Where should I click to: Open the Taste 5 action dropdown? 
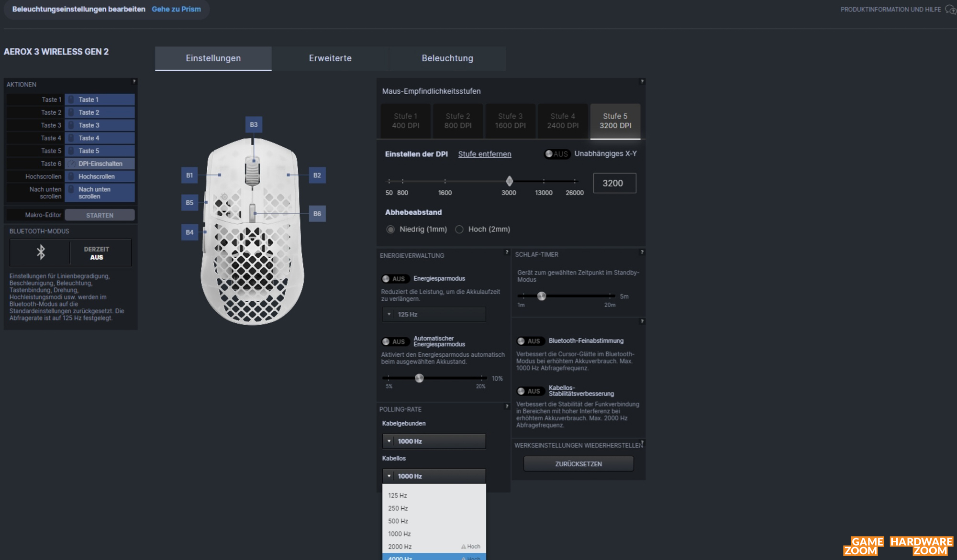pos(100,151)
